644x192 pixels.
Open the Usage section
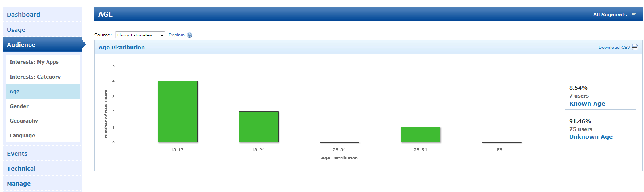pyautogui.click(x=43, y=29)
